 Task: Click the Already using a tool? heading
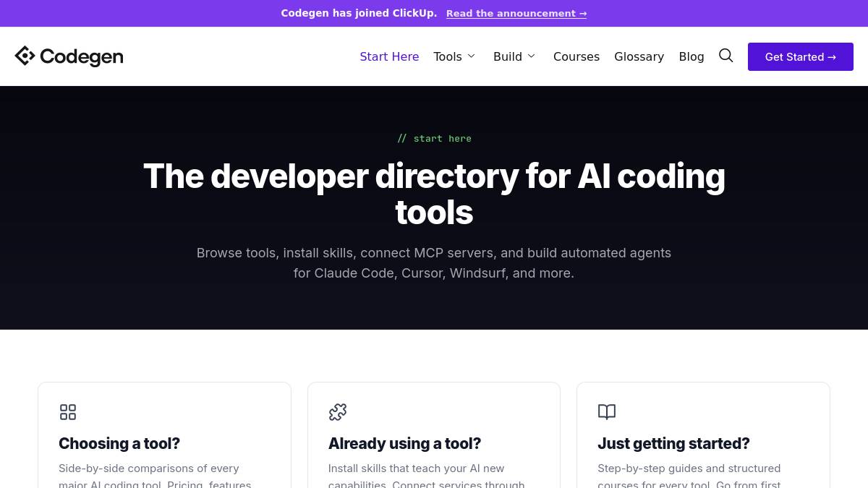(404, 443)
